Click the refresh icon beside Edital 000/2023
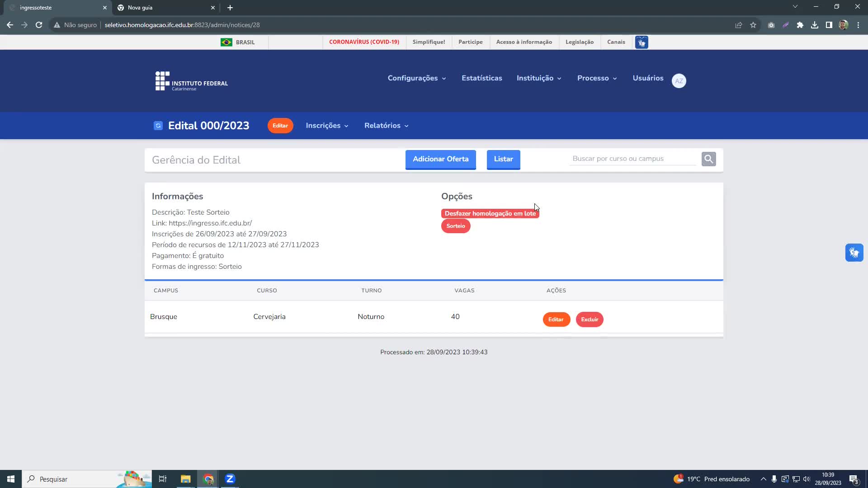Viewport: 868px width, 488px height. [x=158, y=126]
